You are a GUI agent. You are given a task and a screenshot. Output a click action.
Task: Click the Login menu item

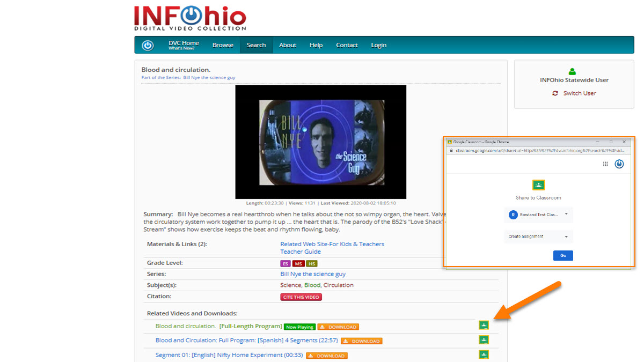(379, 45)
